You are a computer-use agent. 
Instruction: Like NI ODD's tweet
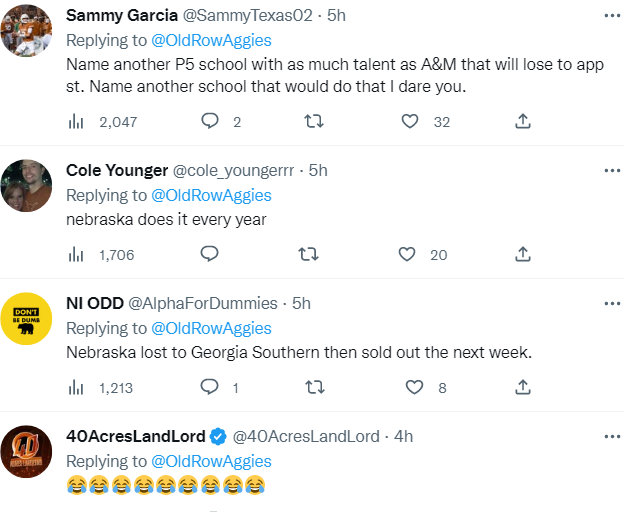click(414, 387)
